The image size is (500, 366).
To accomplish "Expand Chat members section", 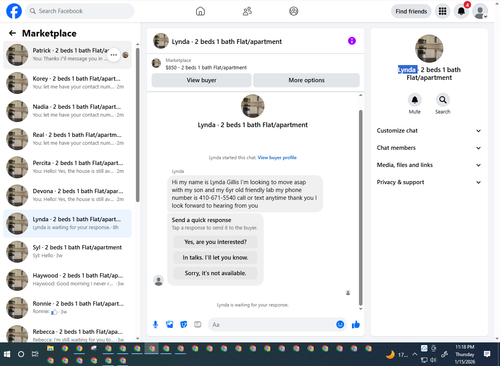I will point(429,148).
